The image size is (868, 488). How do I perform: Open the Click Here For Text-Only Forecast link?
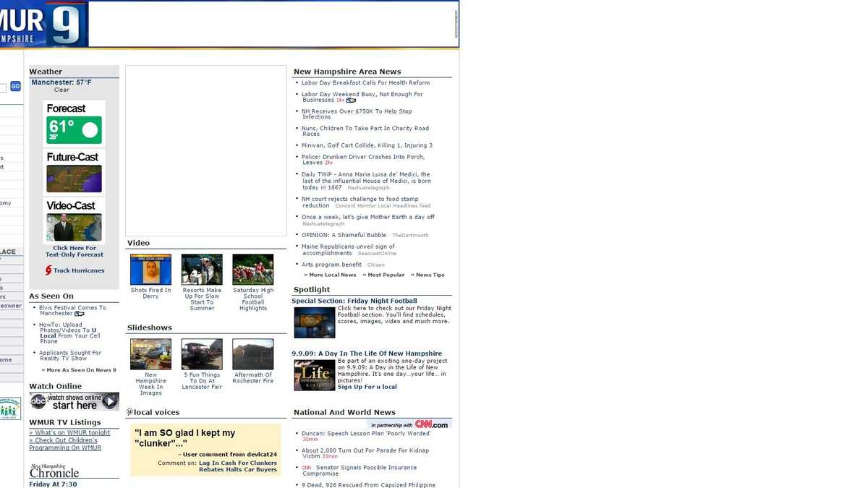74,251
